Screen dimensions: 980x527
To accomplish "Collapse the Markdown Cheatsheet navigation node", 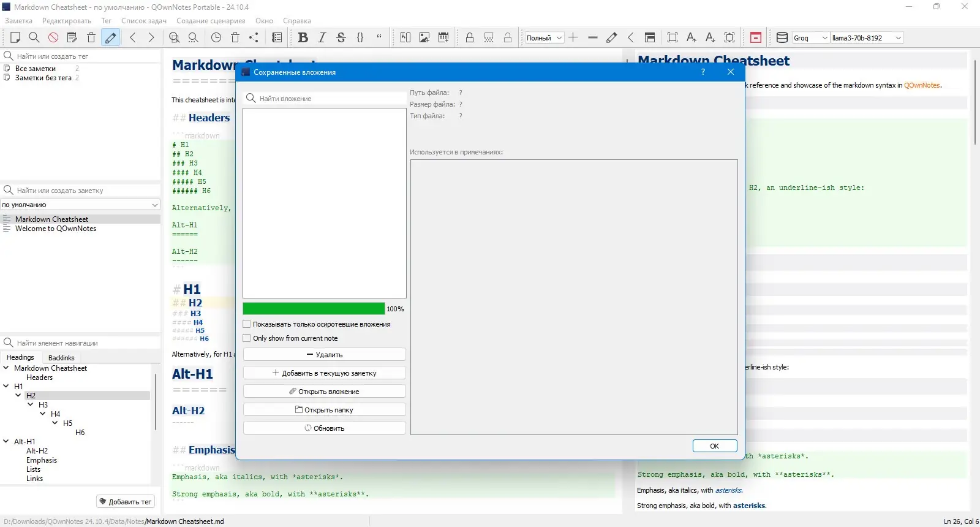I will pos(6,368).
